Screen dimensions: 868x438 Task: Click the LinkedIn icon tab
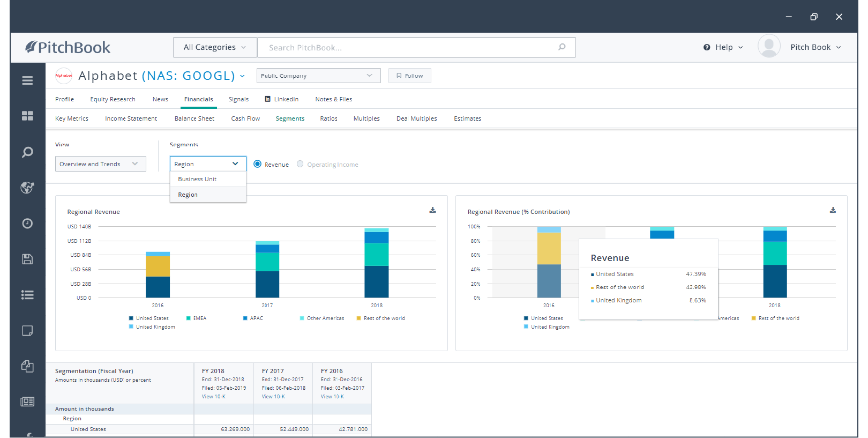282,99
